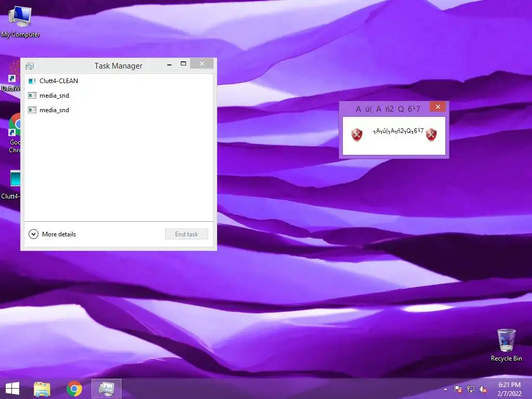Open Action Center flag tray icon
The image size is (532, 399).
458,389
